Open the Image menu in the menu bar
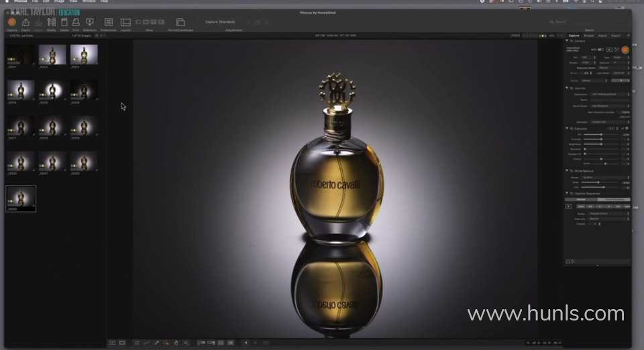Screen dimensions: 644x350 pyautogui.click(x=59, y=1)
